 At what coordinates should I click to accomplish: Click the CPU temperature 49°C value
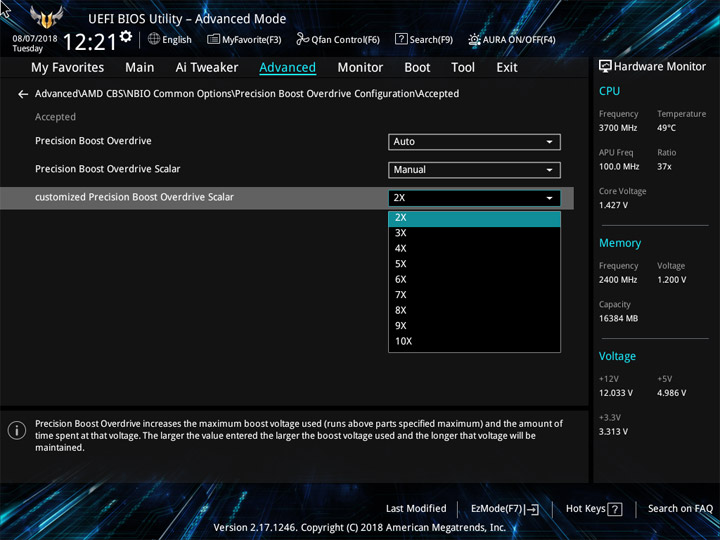pos(666,128)
